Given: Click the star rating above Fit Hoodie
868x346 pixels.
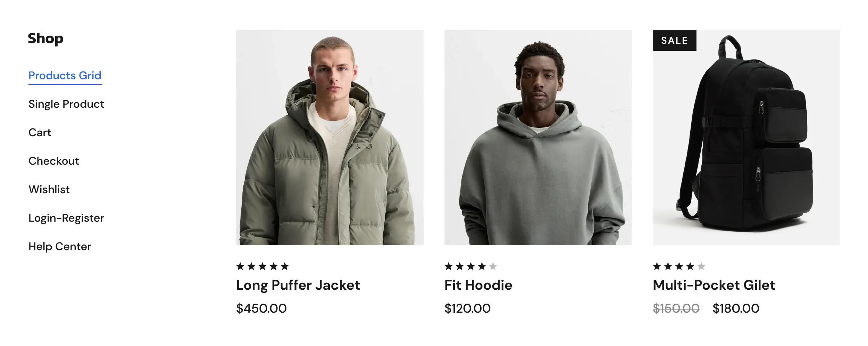Looking at the screenshot, I should [x=471, y=266].
